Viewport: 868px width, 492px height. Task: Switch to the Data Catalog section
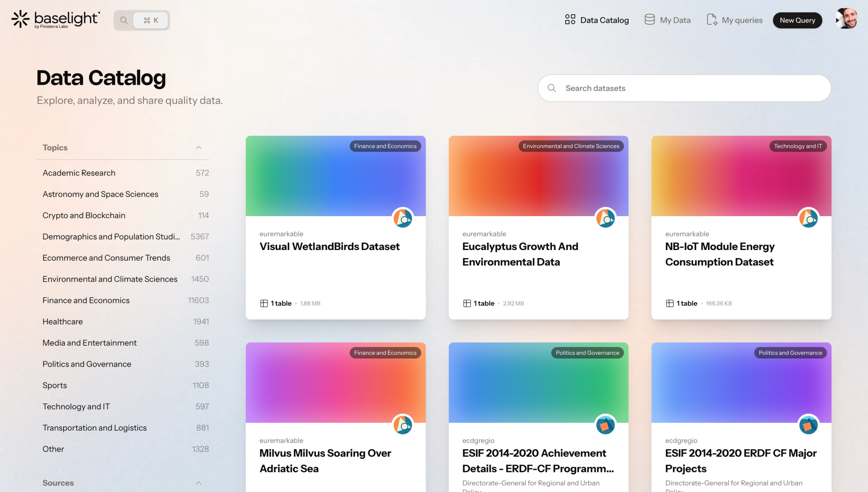click(x=605, y=19)
